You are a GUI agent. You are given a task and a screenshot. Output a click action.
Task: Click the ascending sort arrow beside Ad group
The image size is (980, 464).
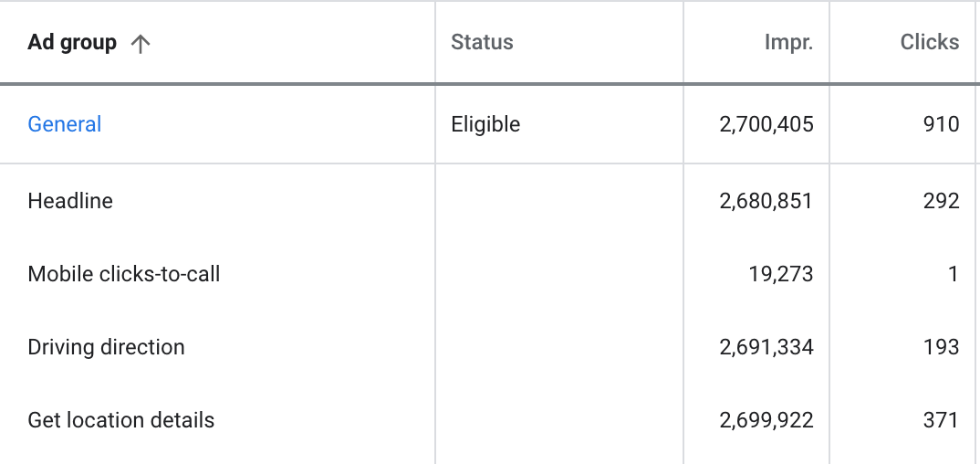coord(140,43)
